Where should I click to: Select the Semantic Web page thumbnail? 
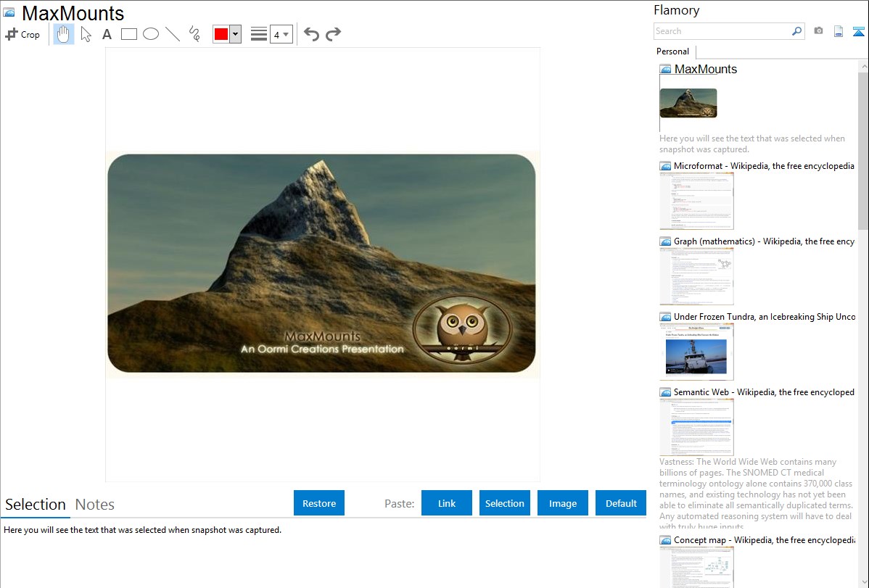point(696,427)
